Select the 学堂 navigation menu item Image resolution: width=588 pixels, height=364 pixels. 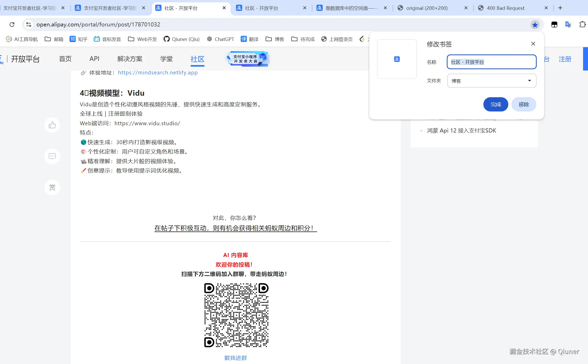click(x=166, y=59)
